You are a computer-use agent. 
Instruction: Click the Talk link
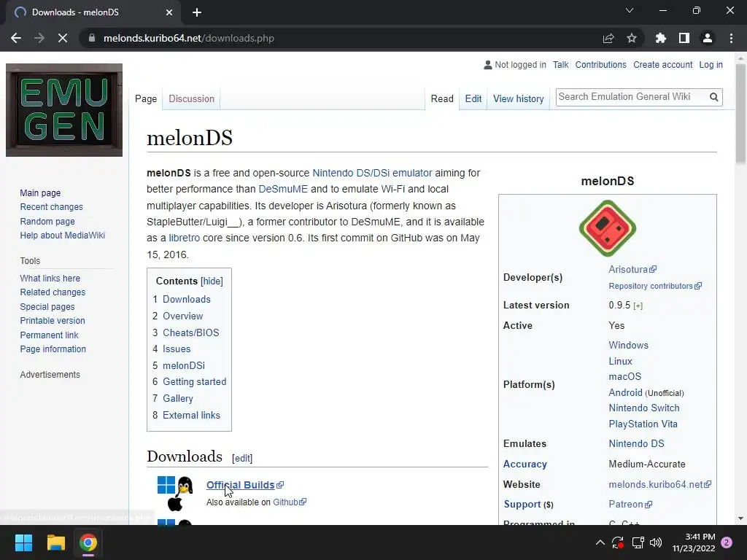[561, 65]
